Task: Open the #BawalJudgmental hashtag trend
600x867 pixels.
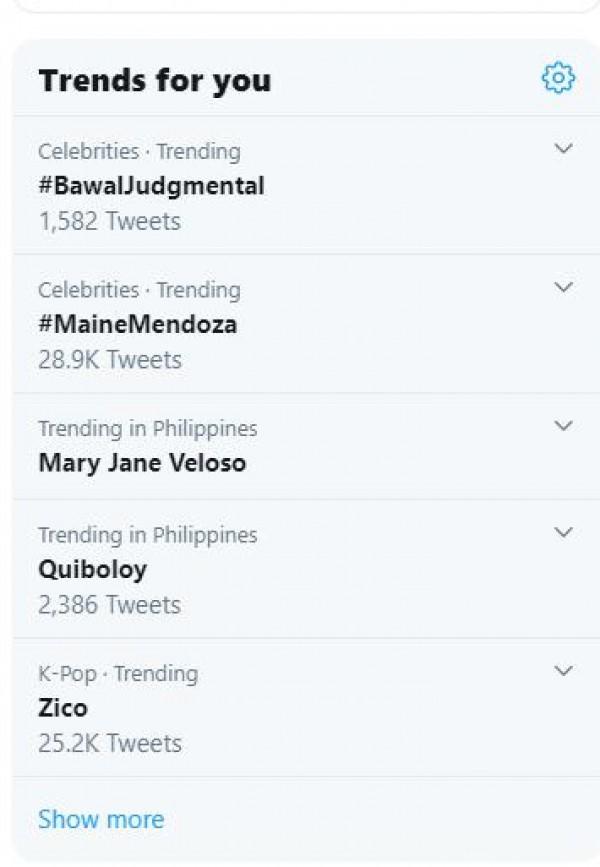Action: click(151, 186)
